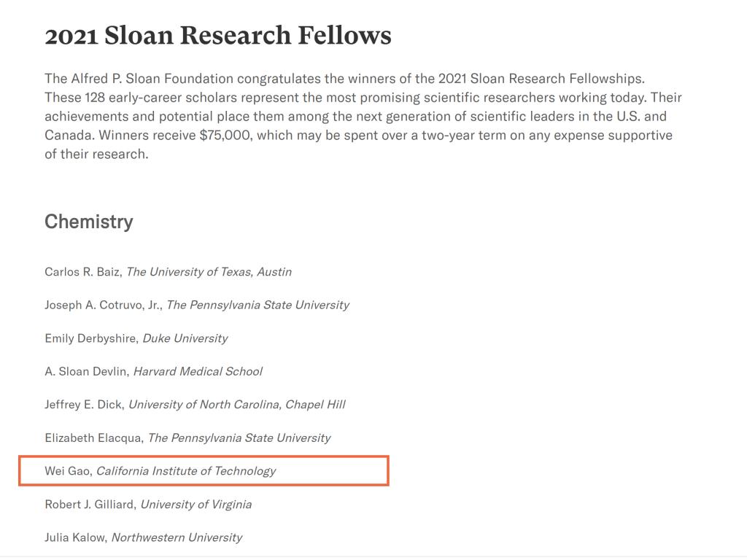Click the "2021 Sloan Research Fellows" page title
The image size is (747, 560).
coord(217,36)
